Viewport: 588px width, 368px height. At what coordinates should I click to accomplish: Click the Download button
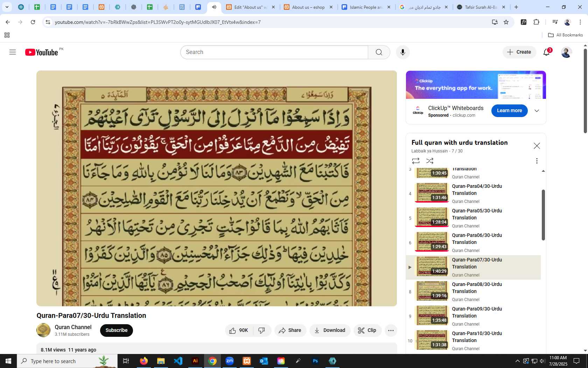(x=330, y=330)
